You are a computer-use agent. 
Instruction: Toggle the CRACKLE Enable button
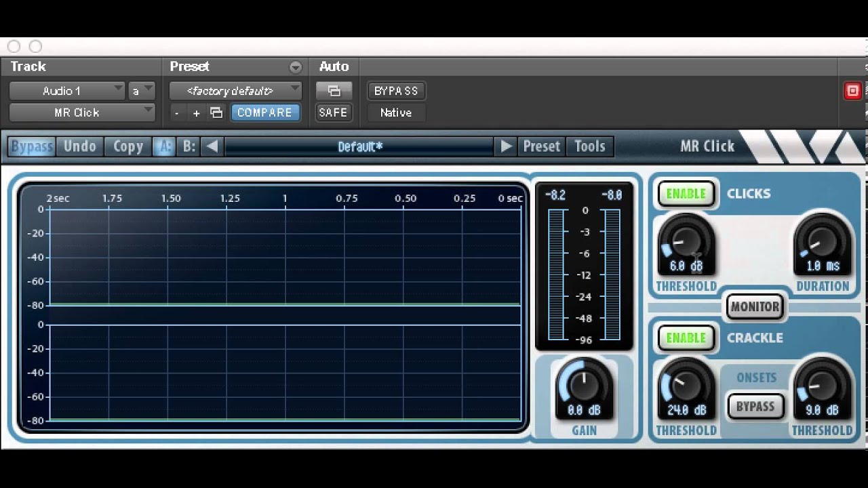point(686,338)
